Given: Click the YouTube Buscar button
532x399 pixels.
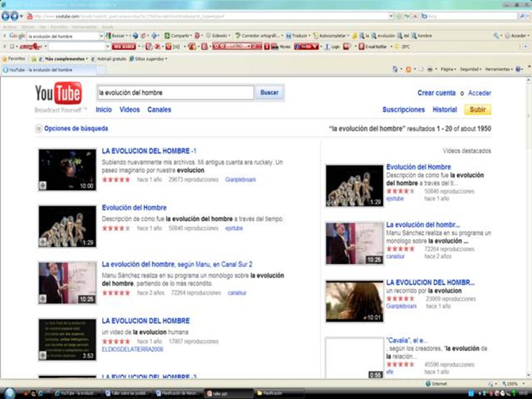Looking at the screenshot, I should (269, 93).
